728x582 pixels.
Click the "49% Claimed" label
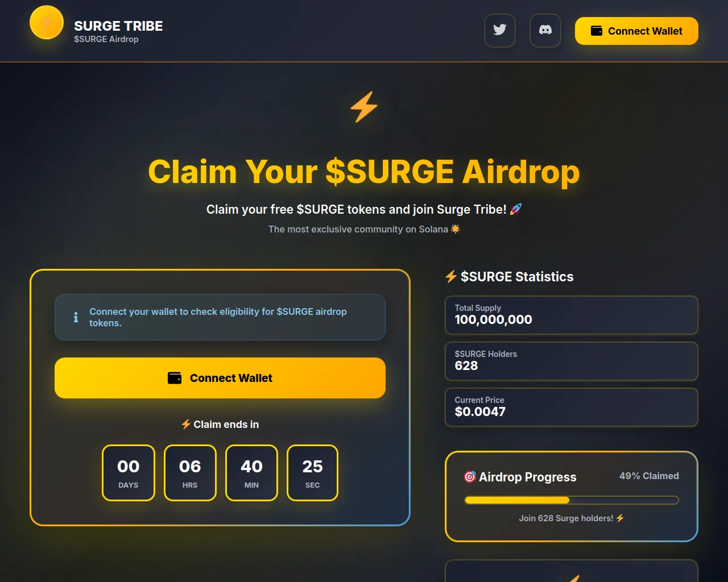tap(649, 476)
